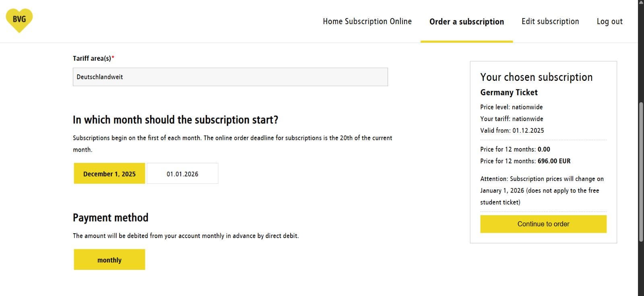Click the Germany Ticket title
644x296 pixels.
pyautogui.click(x=509, y=92)
